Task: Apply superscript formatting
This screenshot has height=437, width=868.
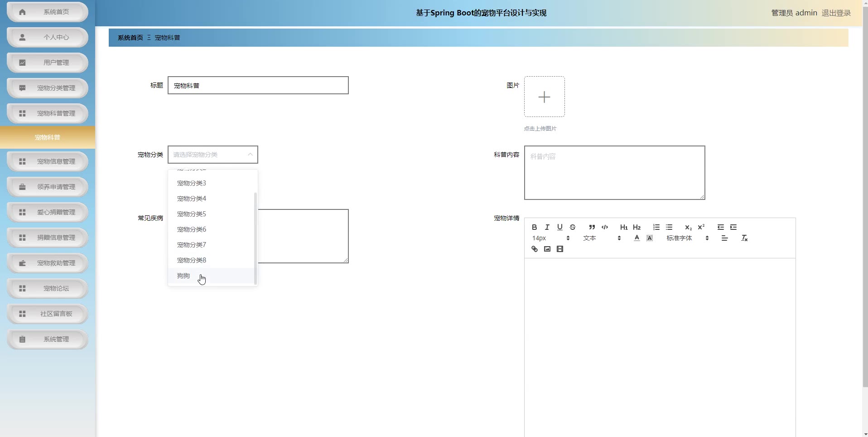Action: coord(701,227)
